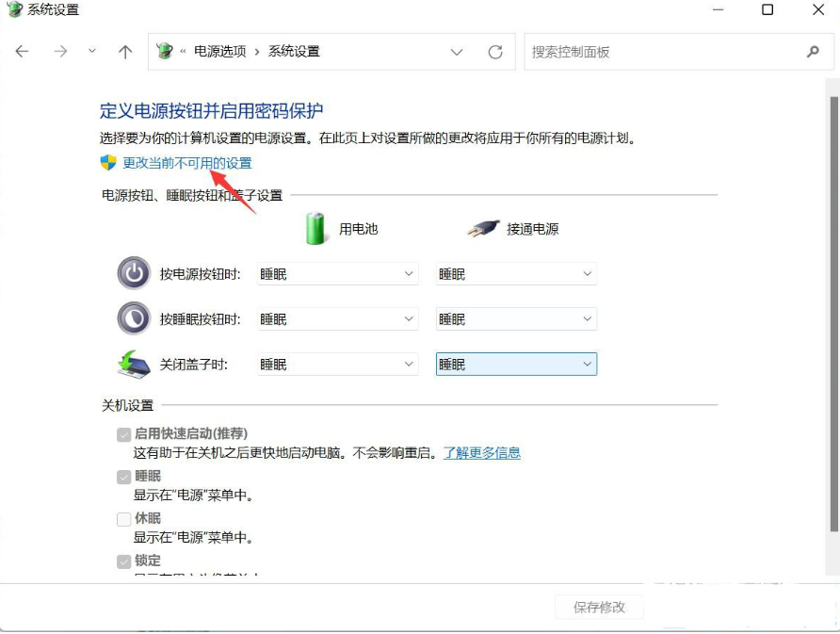Screen dimensions: 840x634
Task: Click the search magnifier icon
Action: pyautogui.click(x=813, y=52)
